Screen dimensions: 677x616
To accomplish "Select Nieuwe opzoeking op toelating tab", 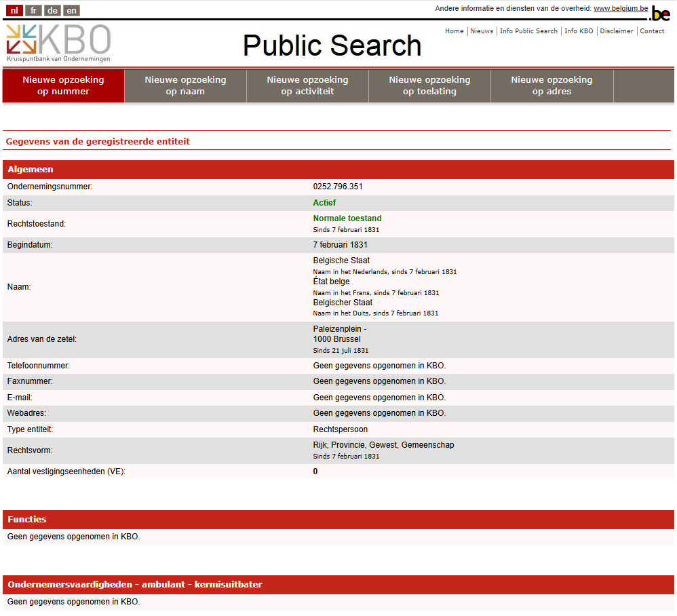I will click(x=429, y=85).
